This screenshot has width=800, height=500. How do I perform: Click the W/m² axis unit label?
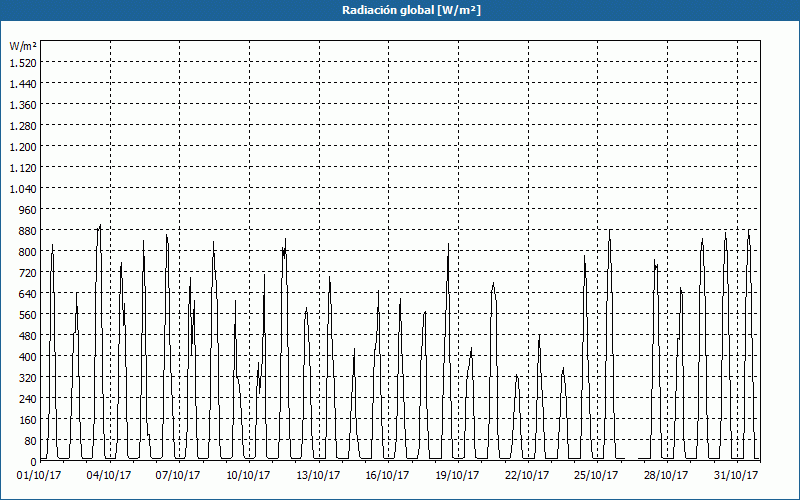pyautogui.click(x=23, y=46)
